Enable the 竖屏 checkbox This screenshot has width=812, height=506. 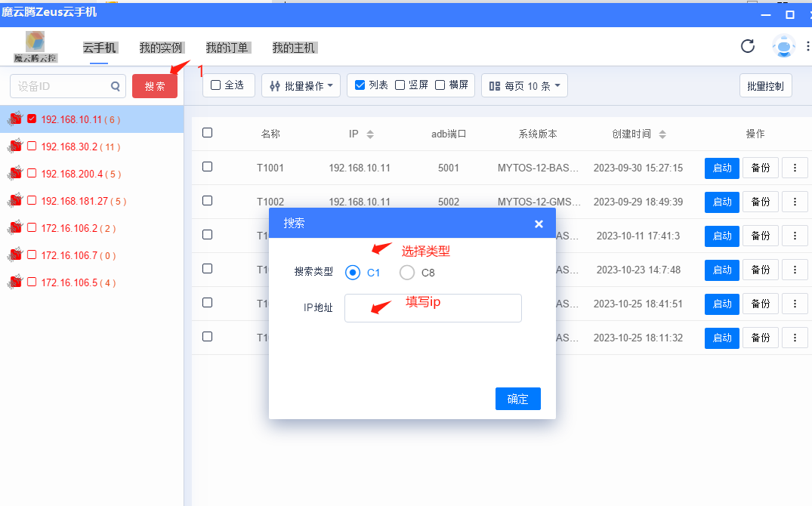(400, 85)
